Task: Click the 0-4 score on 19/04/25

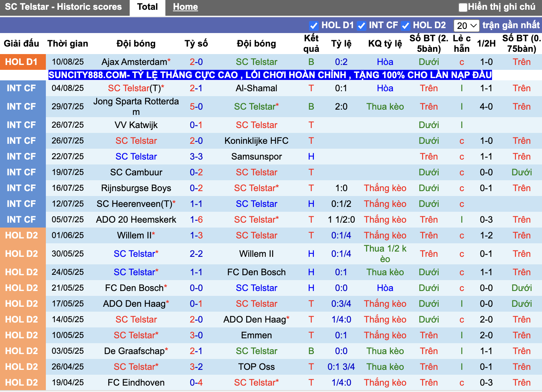Action: tap(196, 383)
